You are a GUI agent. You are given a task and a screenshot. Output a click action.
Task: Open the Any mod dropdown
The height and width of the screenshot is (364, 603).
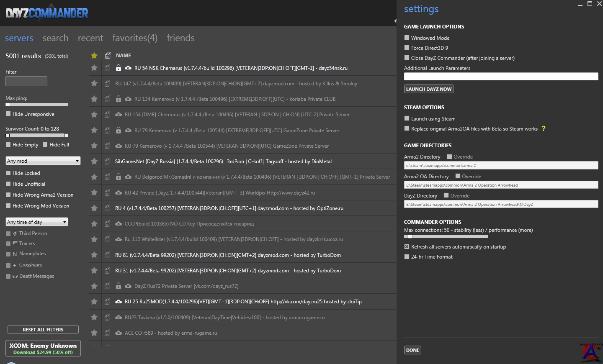pyautogui.click(x=43, y=161)
